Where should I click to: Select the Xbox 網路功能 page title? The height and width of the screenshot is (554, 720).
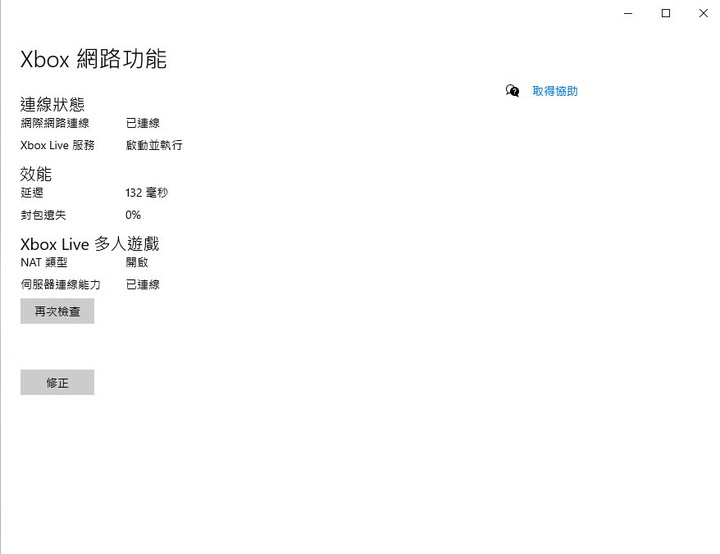(x=94, y=59)
